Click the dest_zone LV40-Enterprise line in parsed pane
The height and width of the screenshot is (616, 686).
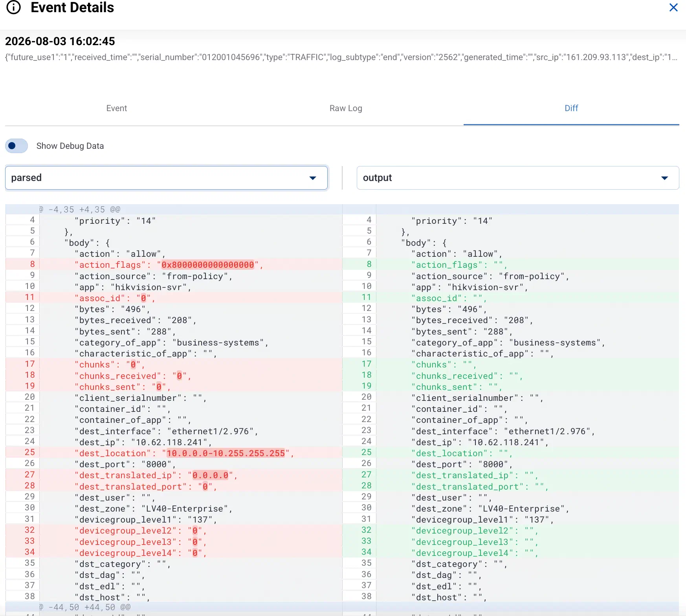174,508
